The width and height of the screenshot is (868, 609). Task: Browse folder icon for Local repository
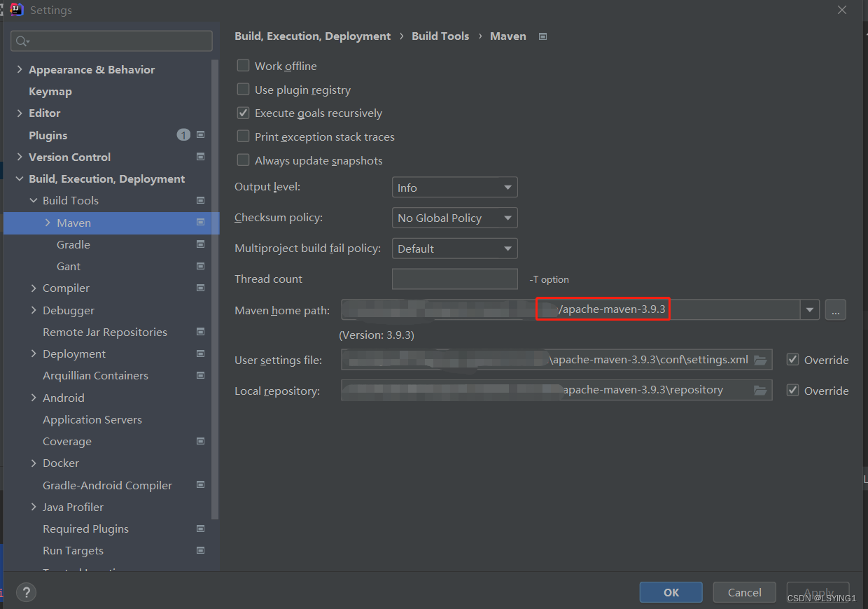click(x=760, y=391)
